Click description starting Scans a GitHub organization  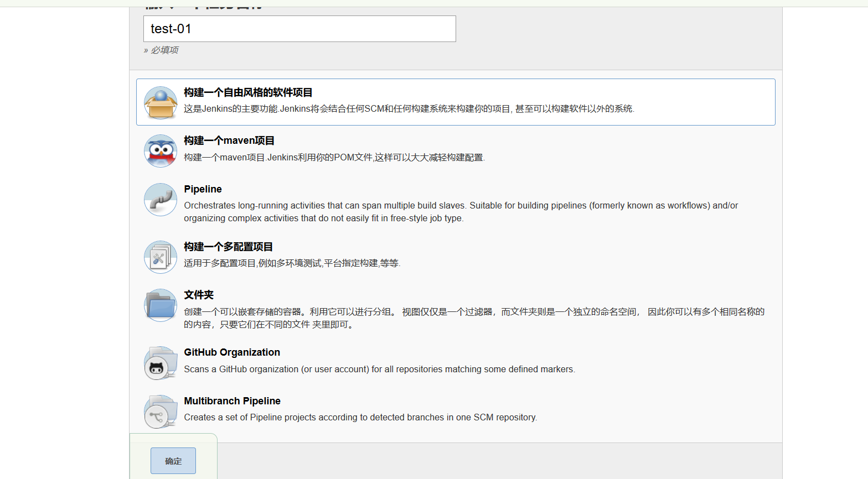click(380, 369)
